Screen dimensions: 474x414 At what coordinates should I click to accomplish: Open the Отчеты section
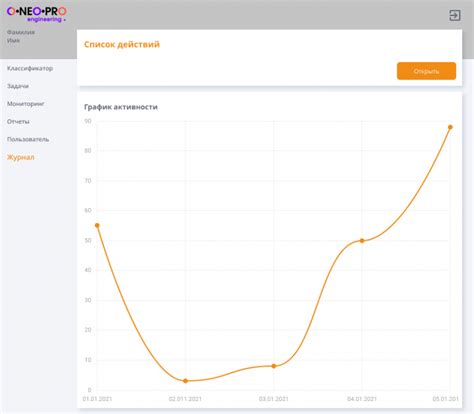pyautogui.click(x=18, y=122)
